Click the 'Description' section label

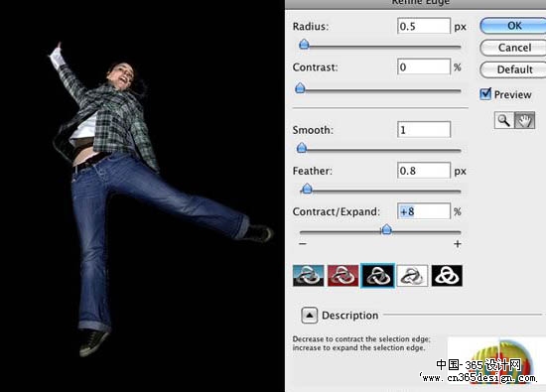click(x=350, y=316)
